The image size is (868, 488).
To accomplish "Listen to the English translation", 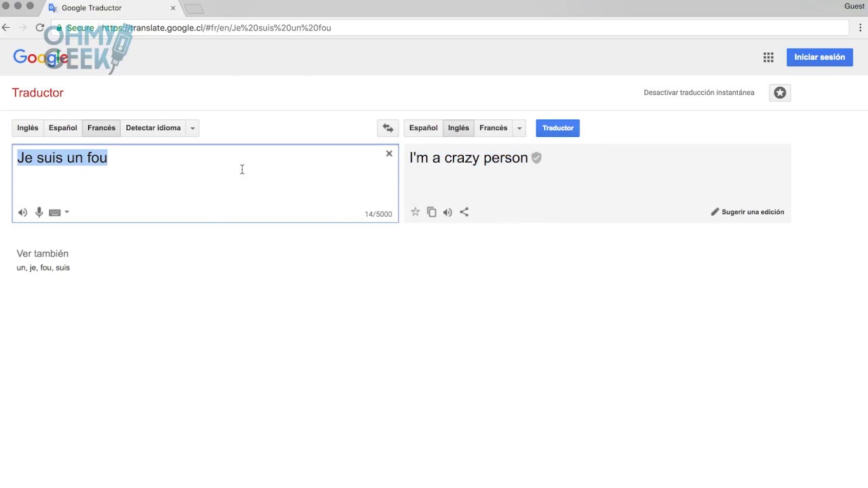I will 448,212.
